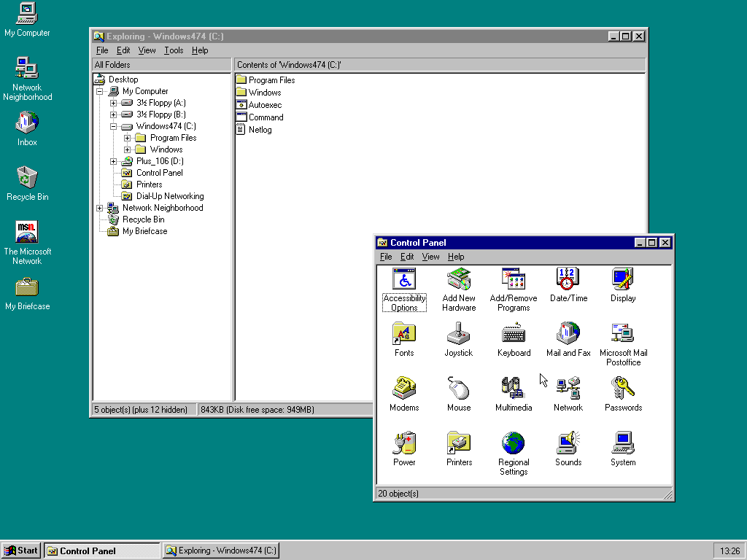Screen dimensions: 747x560
Task: Select the Passwords key icon
Action: pos(622,389)
